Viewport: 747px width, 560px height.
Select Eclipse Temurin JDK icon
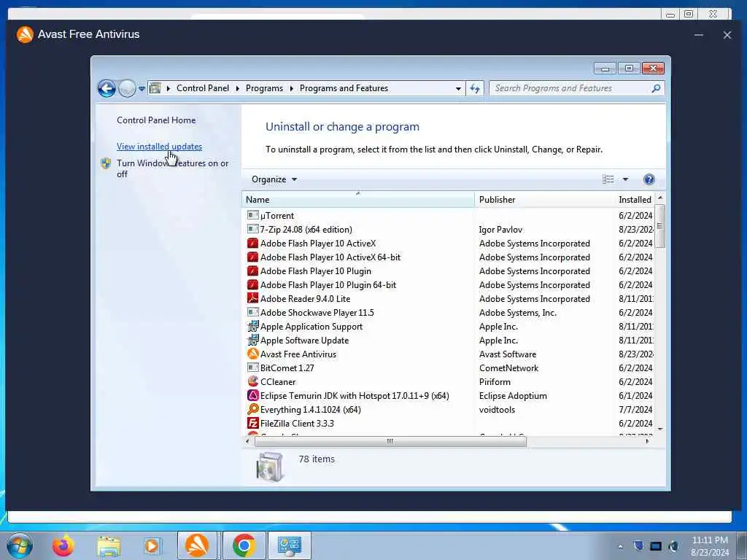click(253, 395)
